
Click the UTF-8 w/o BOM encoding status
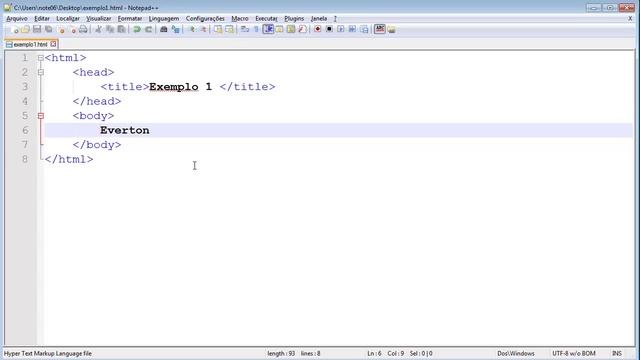573,353
